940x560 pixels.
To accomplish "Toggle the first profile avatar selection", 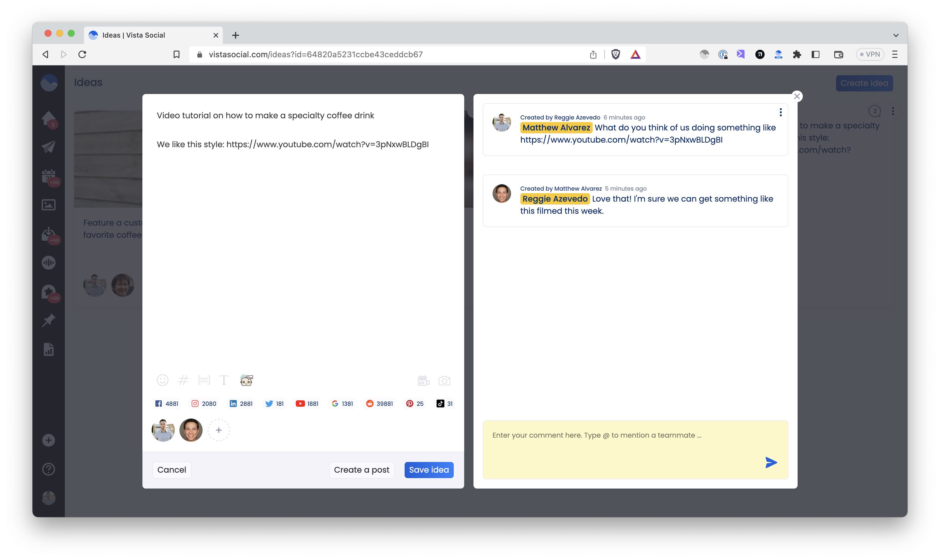I will point(163,430).
